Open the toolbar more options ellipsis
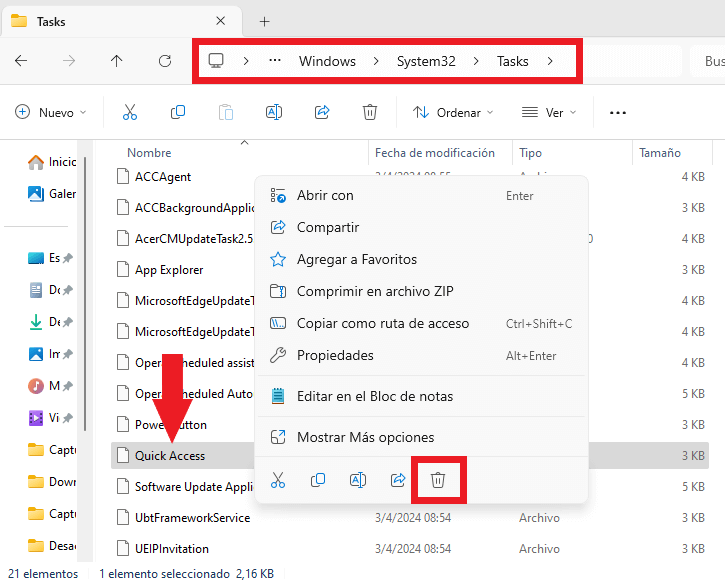The height and width of the screenshot is (582, 725). coord(618,112)
